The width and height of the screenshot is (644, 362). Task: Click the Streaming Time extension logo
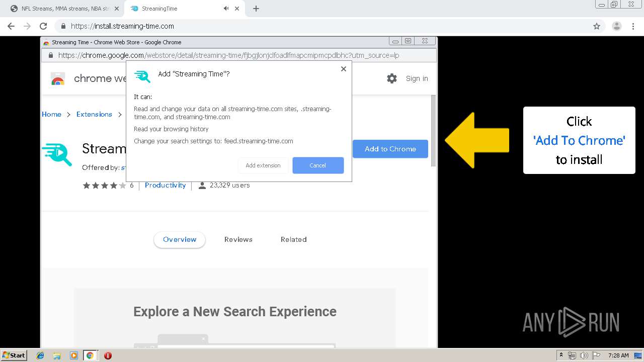click(57, 154)
